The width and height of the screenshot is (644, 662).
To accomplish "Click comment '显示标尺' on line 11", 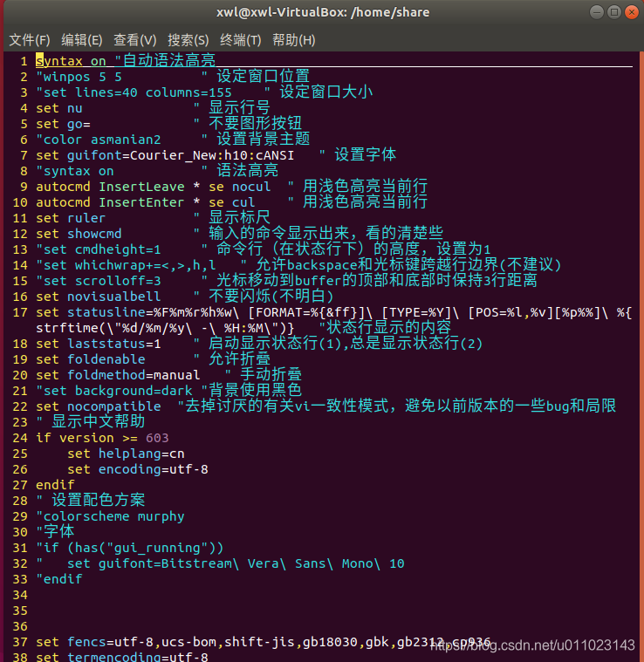I will coord(240,217).
